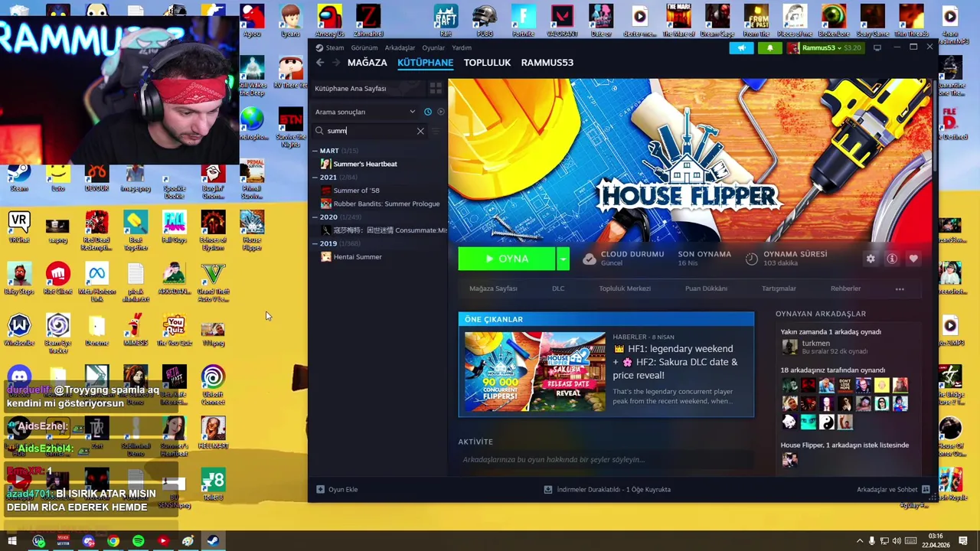Viewport: 980px width, 551px height.
Task: Clear the library search with the X
Action: 420,131
